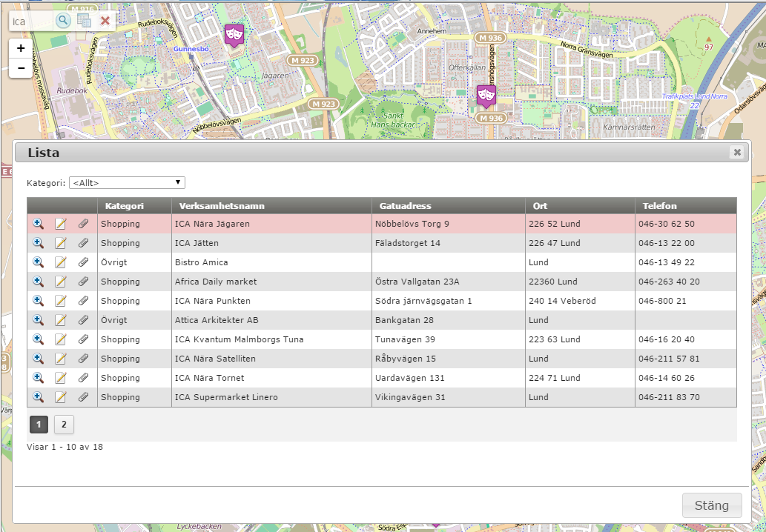Viewport: 766px width, 532px height.
Task: Edit the ICA Kvantum Malmborgs Tuna entry
Action: tap(61, 339)
